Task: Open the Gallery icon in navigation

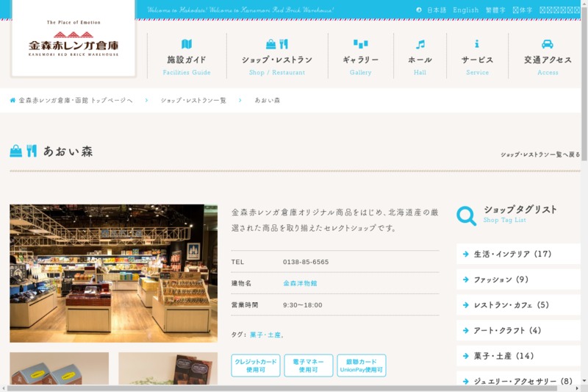Action: (360, 44)
